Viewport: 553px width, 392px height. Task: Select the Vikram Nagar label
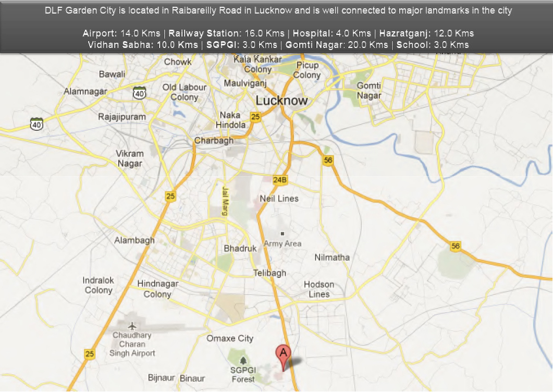(x=131, y=157)
